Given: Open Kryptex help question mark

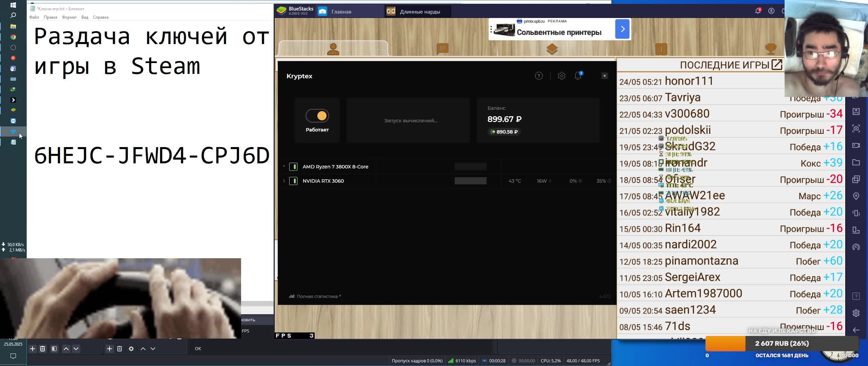Looking at the screenshot, I should tap(539, 76).
